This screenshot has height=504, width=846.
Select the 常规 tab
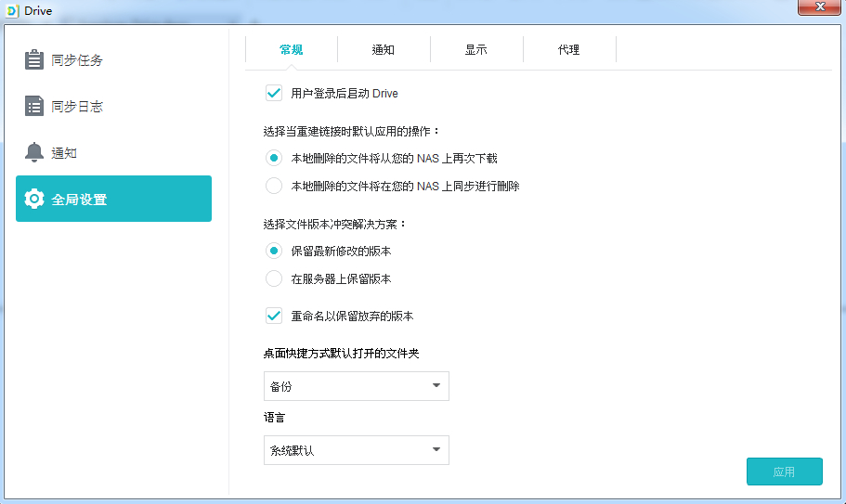(x=292, y=50)
